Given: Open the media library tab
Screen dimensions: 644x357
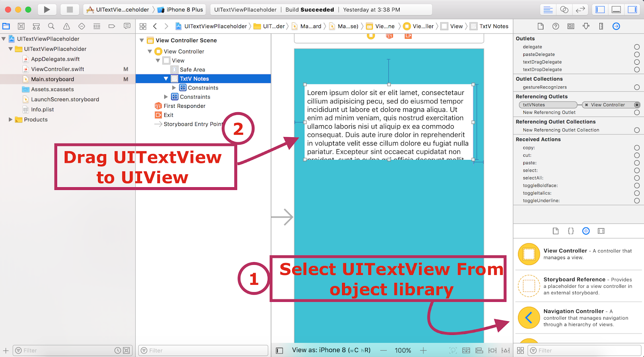Looking at the screenshot, I should pos(601,231).
